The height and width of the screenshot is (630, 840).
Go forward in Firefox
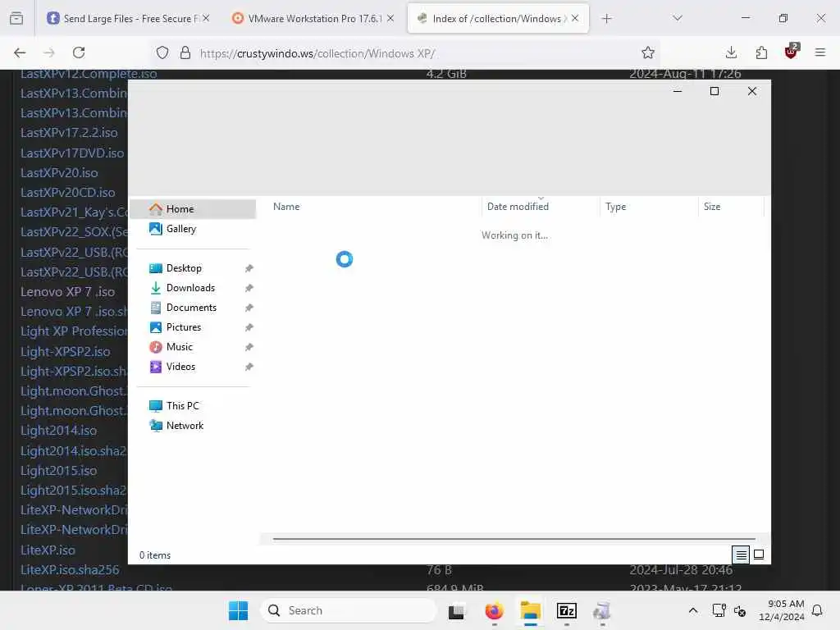tap(49, 52)
